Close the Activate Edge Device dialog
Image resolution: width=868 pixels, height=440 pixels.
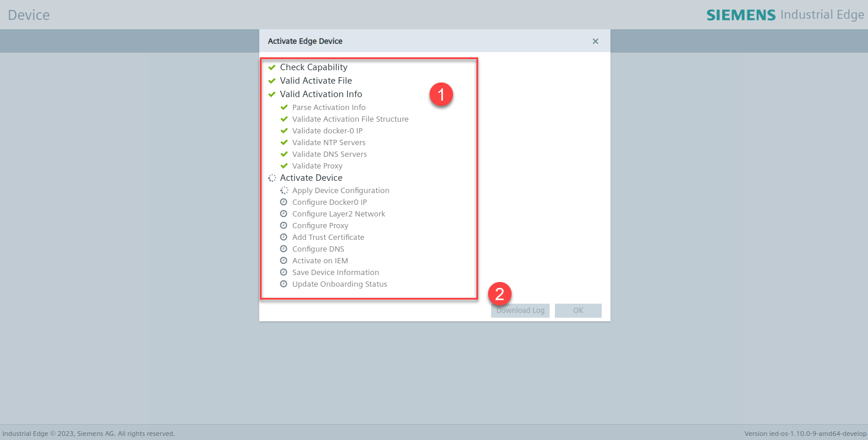[x=595, y=41]
